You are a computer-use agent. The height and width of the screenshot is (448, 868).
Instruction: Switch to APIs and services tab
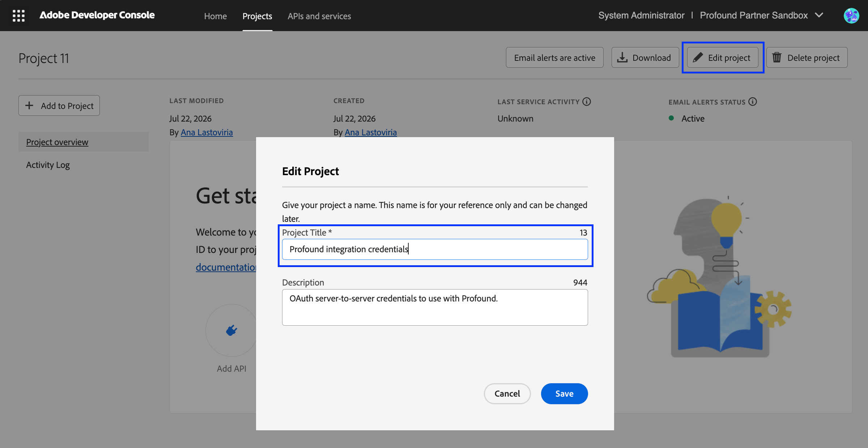coord(319,16)
